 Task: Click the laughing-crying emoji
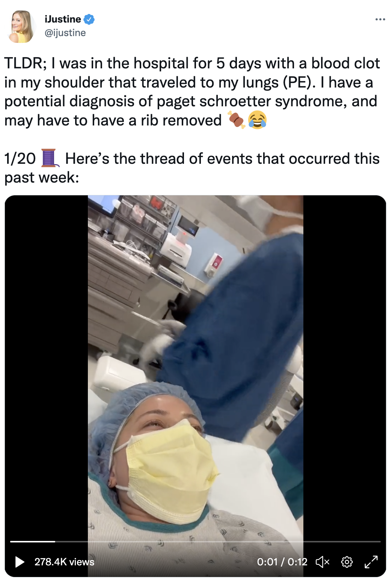257,120
